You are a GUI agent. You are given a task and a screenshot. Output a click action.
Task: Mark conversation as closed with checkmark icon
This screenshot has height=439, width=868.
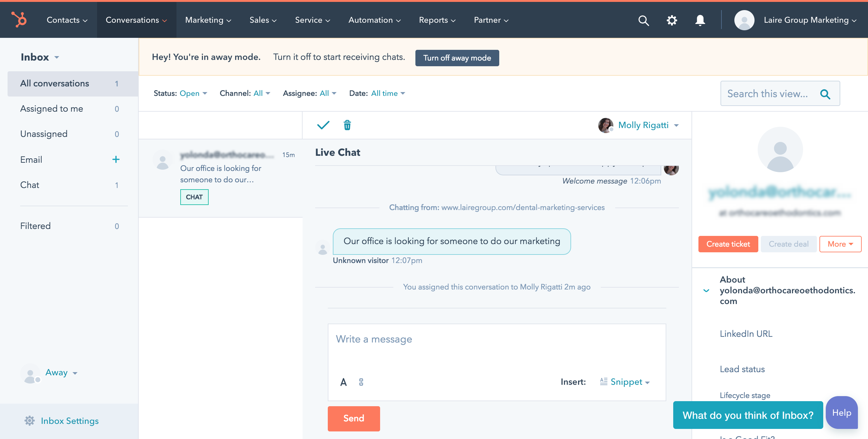click(323, 125)
